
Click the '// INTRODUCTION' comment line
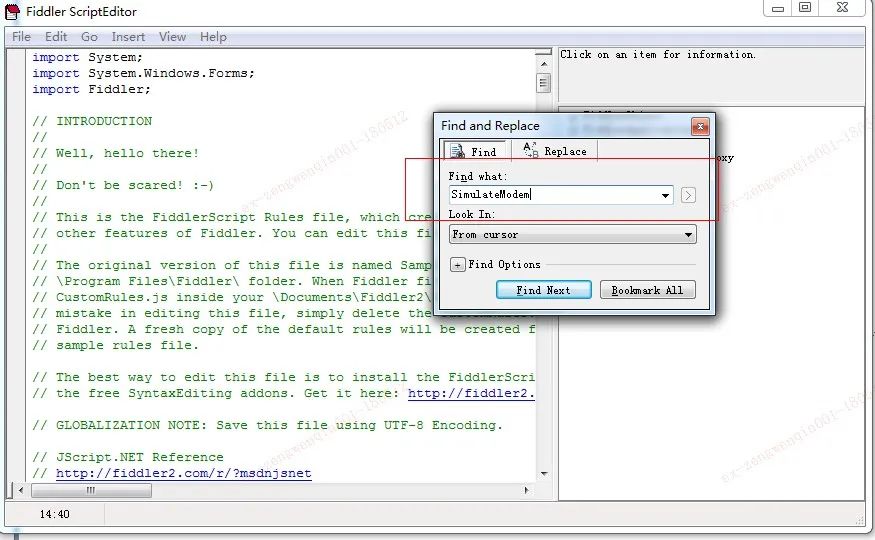(x=92, y=122)
